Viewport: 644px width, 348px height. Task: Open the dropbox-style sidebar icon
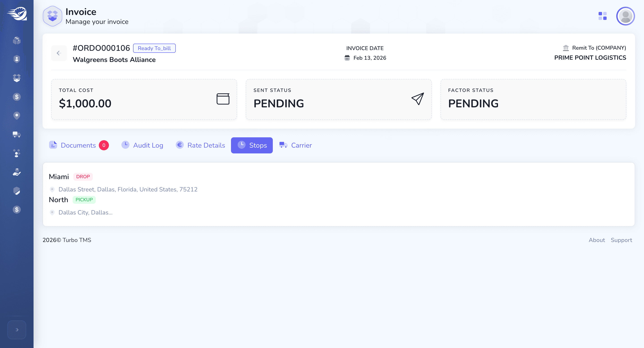click(17, 78)
